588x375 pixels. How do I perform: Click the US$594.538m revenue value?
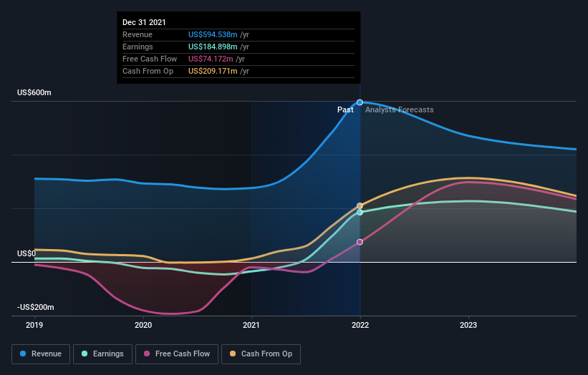point(213,34)
